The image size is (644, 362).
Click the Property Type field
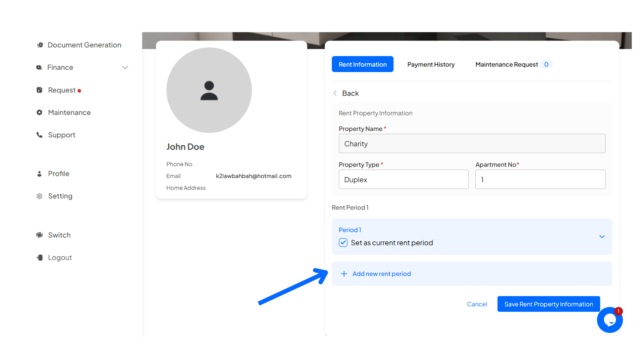(404, 179)
